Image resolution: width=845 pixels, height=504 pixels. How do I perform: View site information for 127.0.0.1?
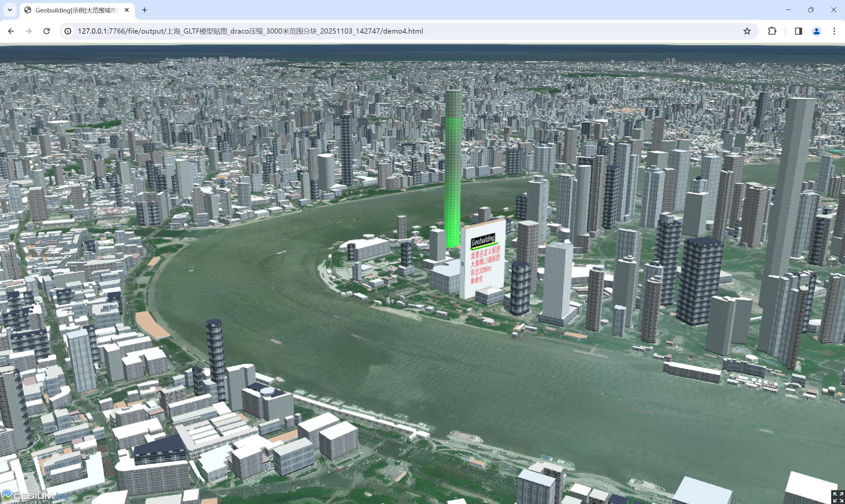point(68,31)
